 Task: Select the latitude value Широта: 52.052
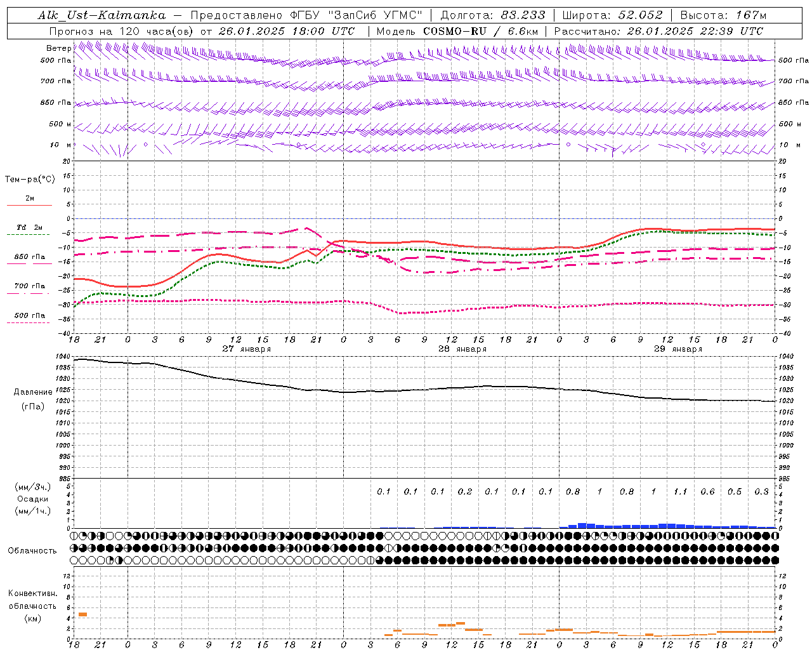(x=612, y=15)
